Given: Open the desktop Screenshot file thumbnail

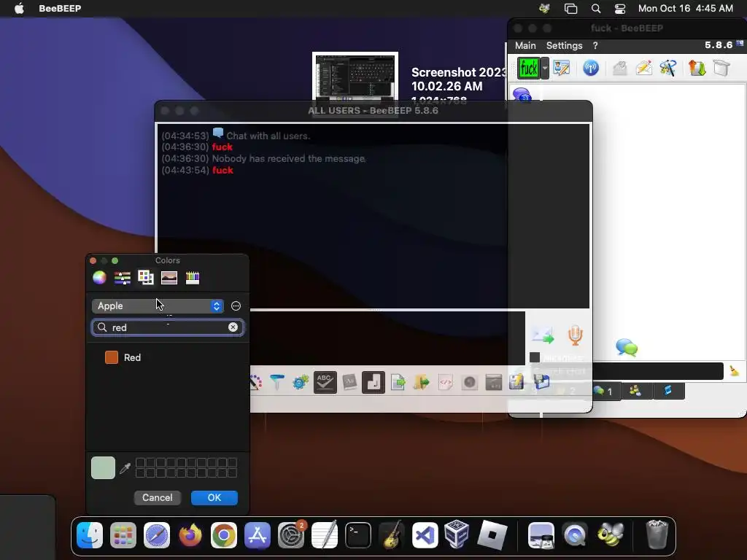Looking at the screenshot, I should [355, 76].
